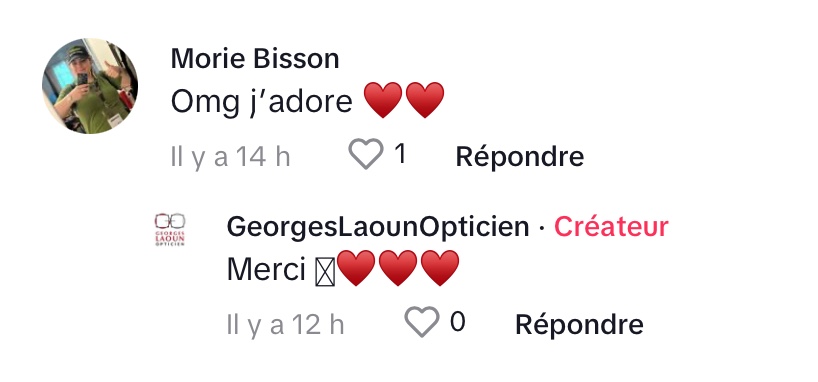Open the Georges Laoun Opticien logo avatar
This screenshot has width=818, height=382.
[x=170, y=229]
